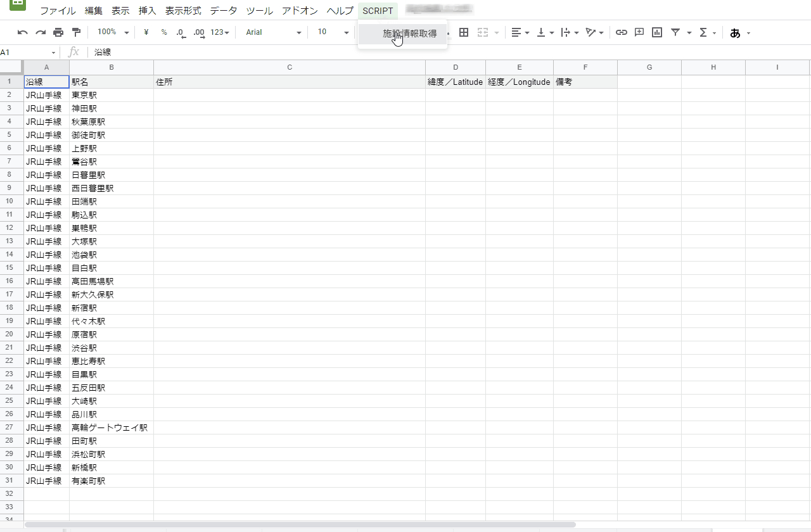Select column C header

pyautogui.click(x=290, y=67)
